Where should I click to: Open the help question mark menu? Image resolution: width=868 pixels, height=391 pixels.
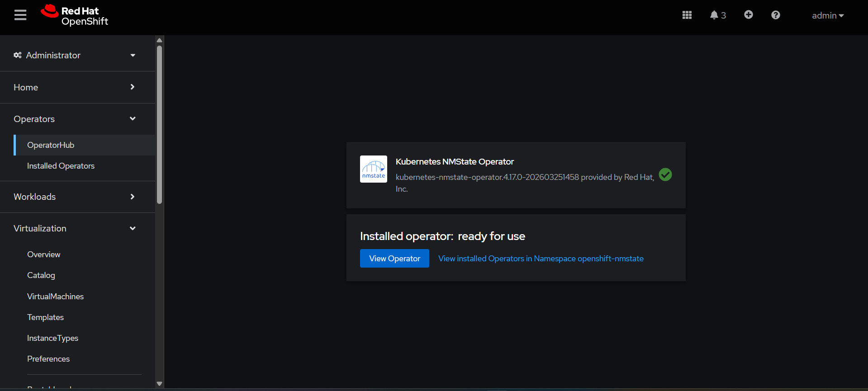tap(775, 15)
